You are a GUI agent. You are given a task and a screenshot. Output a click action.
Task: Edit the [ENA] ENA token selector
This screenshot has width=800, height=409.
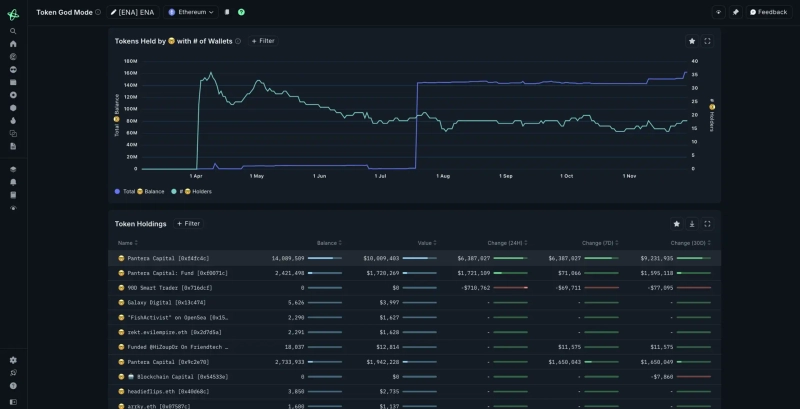(132, 12)
